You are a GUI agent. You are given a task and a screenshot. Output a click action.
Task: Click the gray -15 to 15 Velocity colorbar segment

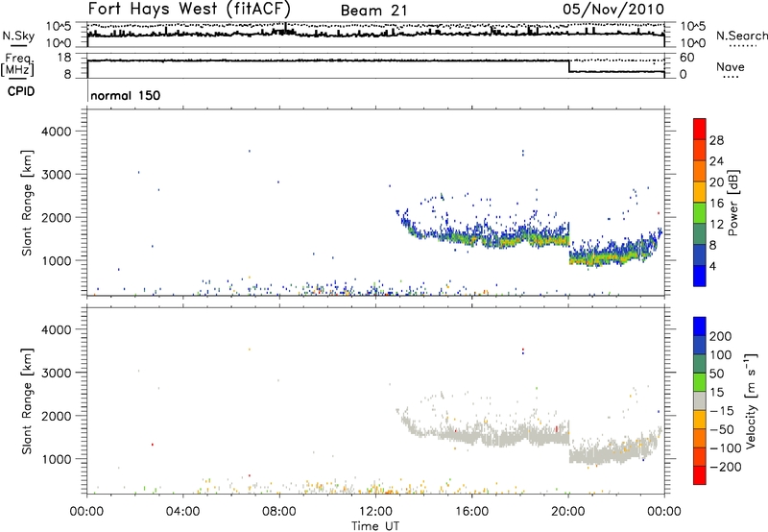click(x=700, y=400)
